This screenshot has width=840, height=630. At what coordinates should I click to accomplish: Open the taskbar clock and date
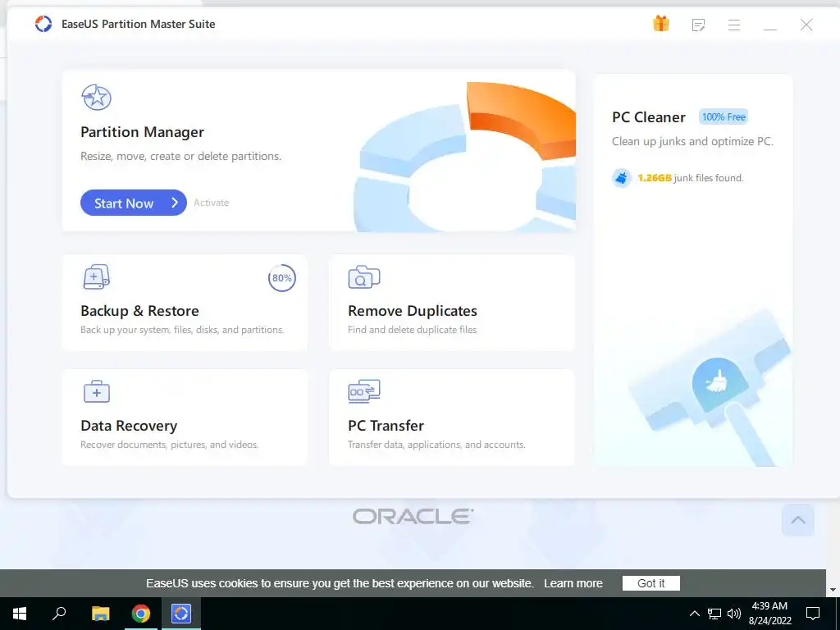point(769,614)
